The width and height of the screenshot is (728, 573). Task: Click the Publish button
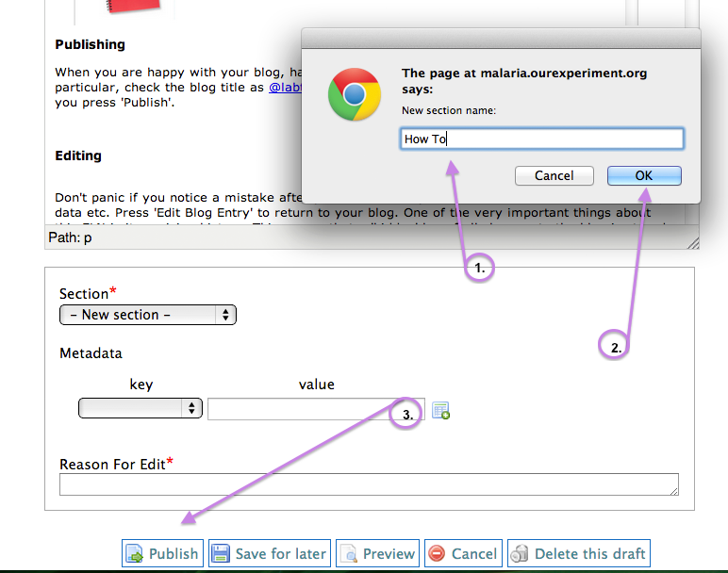(x=162, y=553)
